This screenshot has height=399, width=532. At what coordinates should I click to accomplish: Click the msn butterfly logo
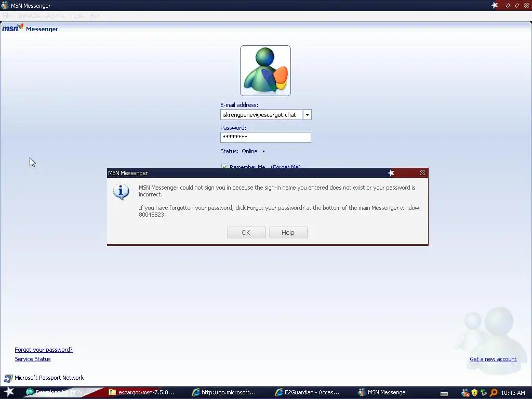13,28
